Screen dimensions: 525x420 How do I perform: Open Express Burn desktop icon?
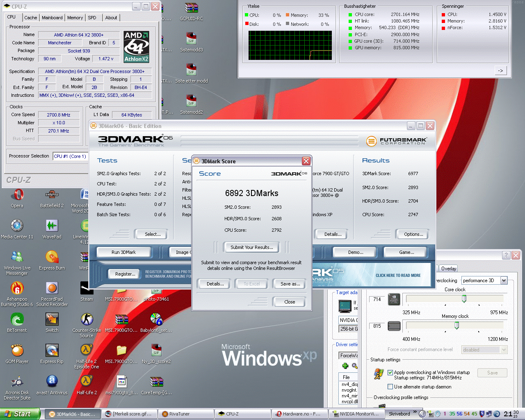tap(52, 261)
